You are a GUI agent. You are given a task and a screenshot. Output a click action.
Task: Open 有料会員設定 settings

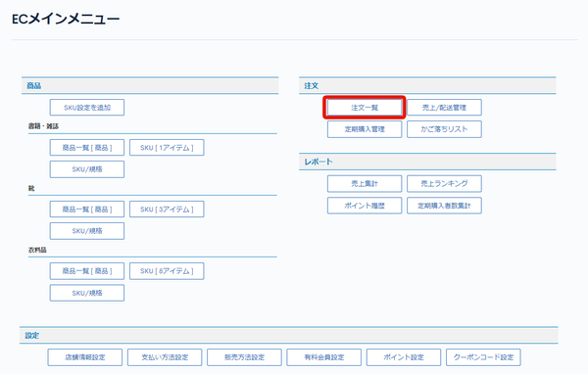click(x=324, y=357)
